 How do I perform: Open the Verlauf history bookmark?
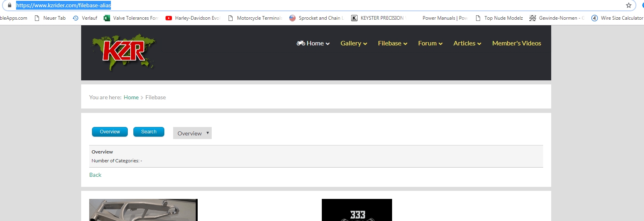(85, 18)
